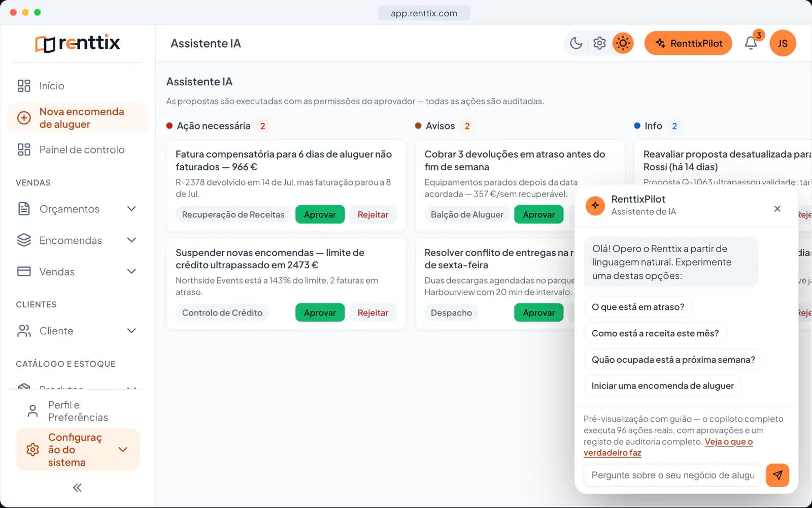Choose 'Como está a receita este mês?'
812x508 pixels.
pos(655,333)
